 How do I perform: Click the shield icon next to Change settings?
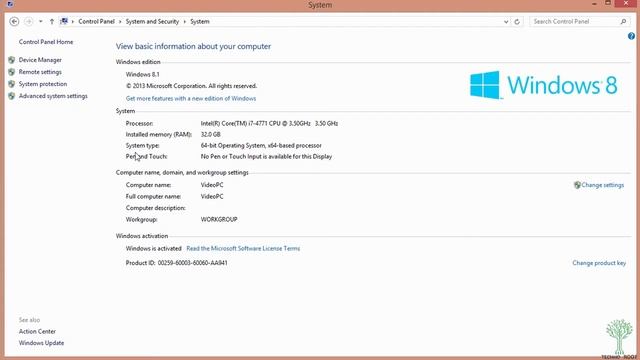(x=577, y=185)
